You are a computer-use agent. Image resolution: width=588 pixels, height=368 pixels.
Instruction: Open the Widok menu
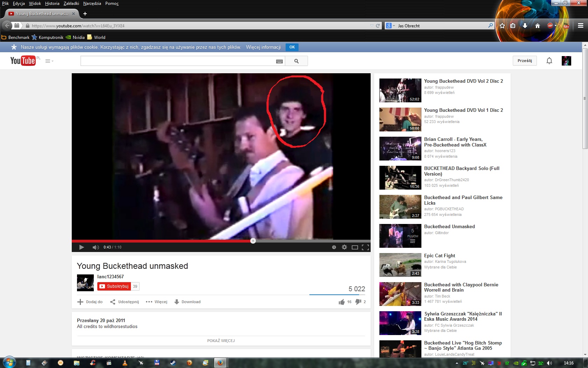[35, 4]
